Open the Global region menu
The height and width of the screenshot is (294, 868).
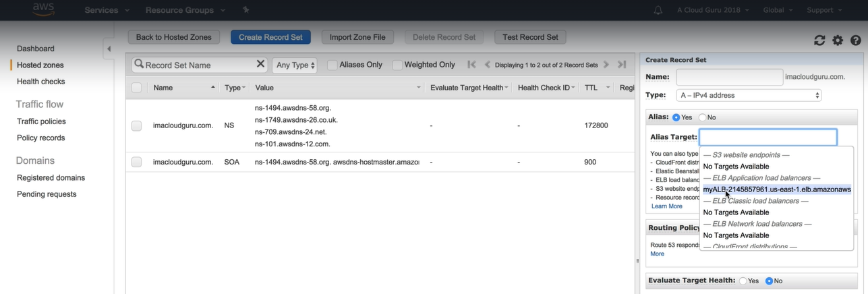click(x=778, y=10)
